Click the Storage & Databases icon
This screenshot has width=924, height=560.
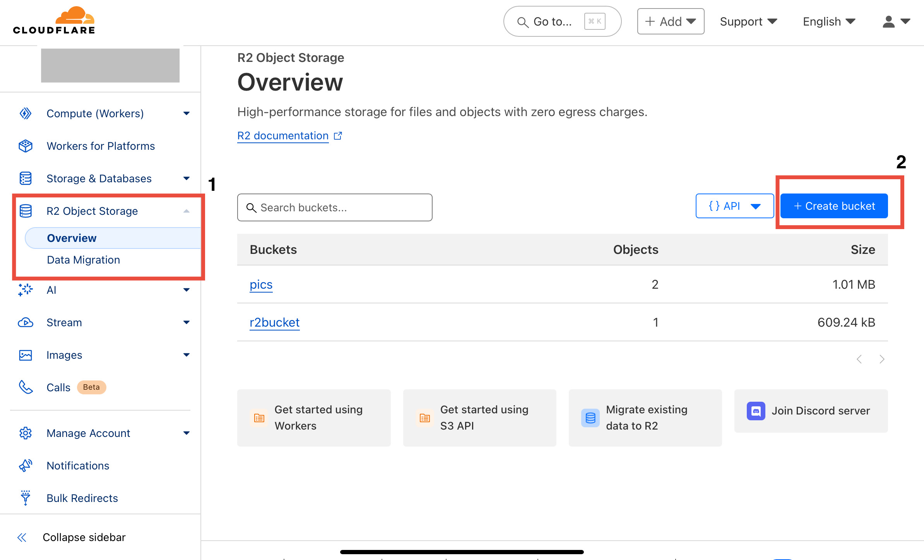click(x=26, y=178)
